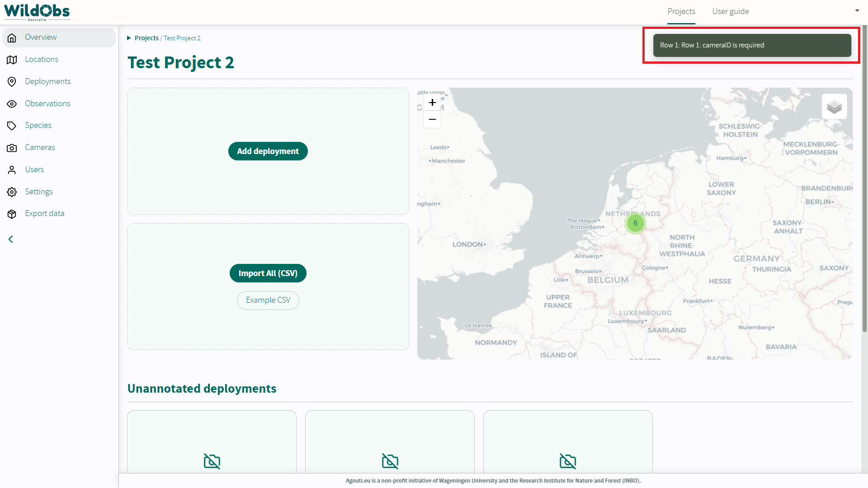Click the Add deployment button
This screenshot has width=868, height=488.
point(268,151)
